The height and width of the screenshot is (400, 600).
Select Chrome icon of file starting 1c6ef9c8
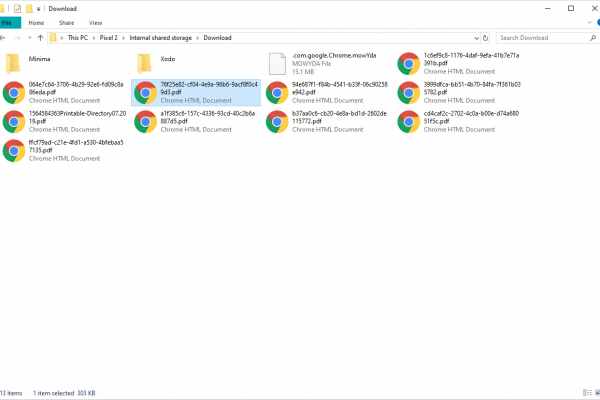[409, 64]
